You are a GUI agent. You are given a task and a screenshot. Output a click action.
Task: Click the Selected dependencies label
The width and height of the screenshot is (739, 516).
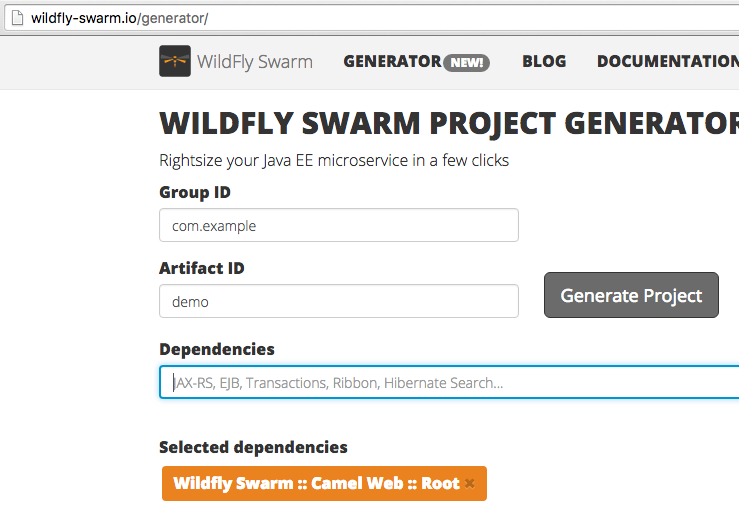[x=253, y=447]
